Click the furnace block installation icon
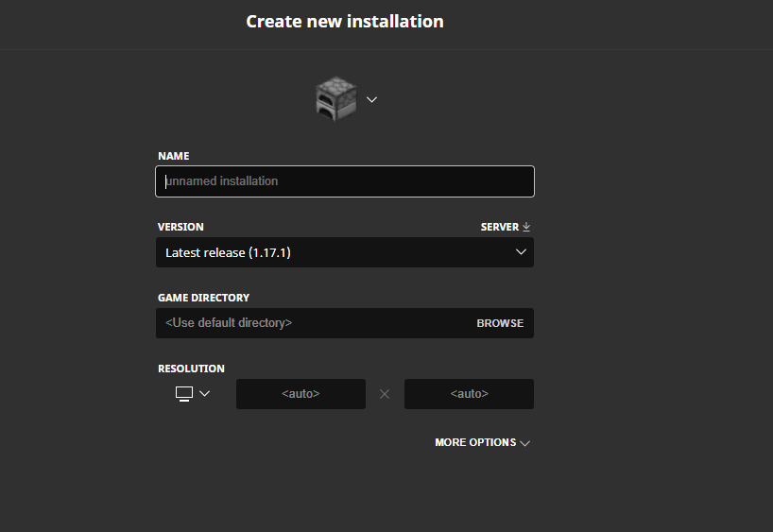The image size is (773, 532). (336, 98)
